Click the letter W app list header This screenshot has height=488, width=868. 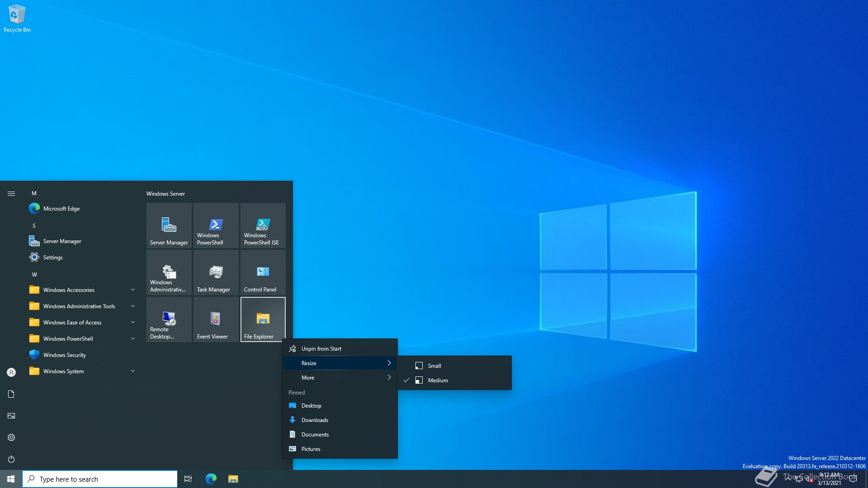click(34, 274)
